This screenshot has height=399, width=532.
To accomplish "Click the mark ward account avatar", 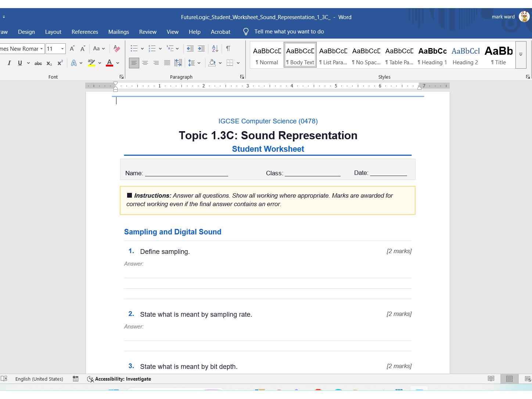I will tap(524, 17).
